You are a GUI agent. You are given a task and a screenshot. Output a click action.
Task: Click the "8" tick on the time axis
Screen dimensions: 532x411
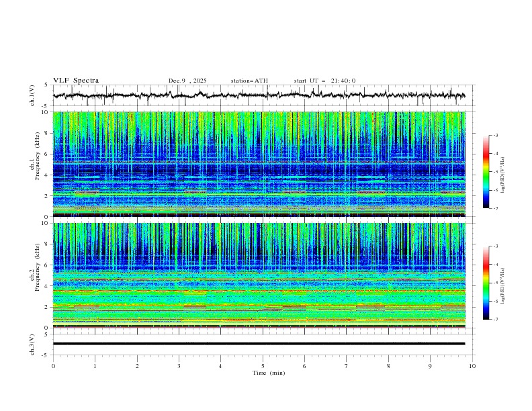click(388, 366)
